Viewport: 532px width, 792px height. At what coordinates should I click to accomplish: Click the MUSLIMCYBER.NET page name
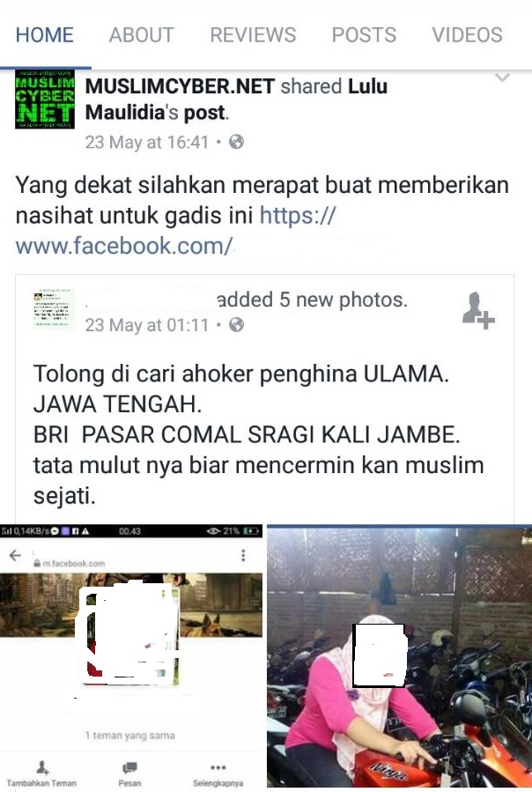180,86
